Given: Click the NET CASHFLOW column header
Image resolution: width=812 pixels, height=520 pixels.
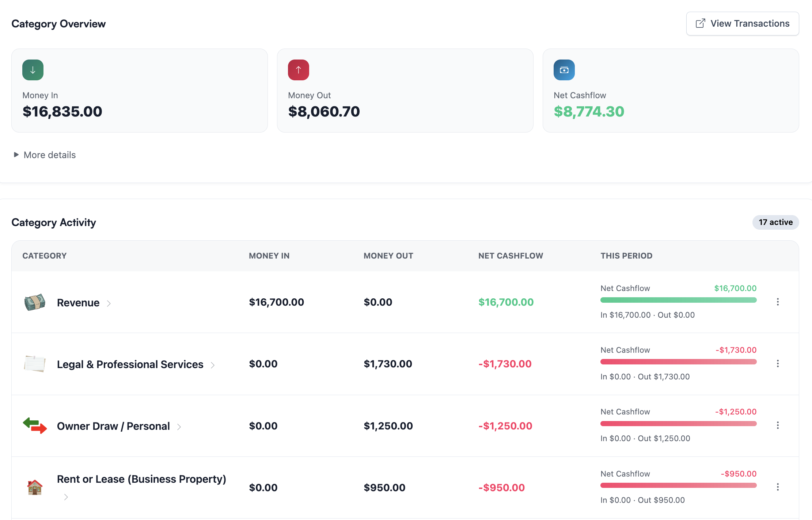Looking at the screenshot, I should pos(511,256).
